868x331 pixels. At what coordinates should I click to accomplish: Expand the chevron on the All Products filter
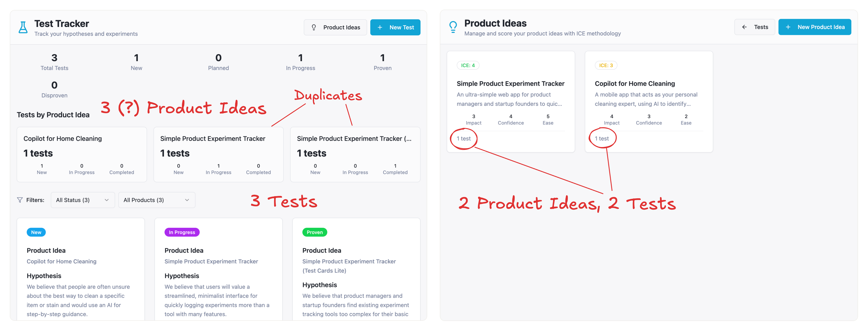187,200
